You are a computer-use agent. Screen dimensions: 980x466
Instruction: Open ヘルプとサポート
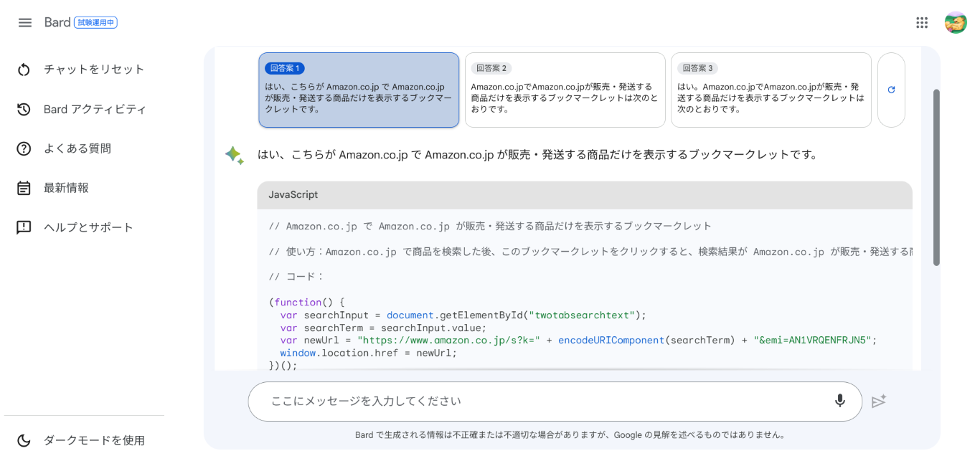tap(89, 227)
